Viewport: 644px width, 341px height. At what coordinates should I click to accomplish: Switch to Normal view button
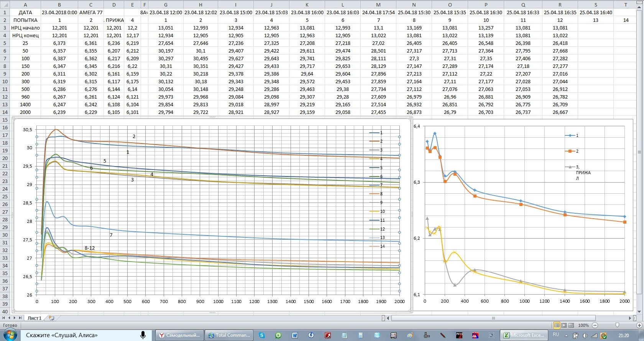(557, 325)
